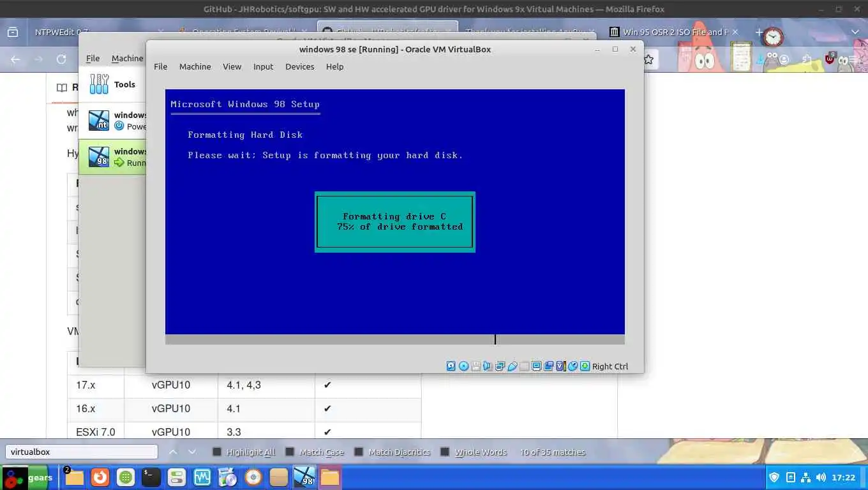Open the Firefox extensions puzzle icon
Image resolution: width=868 pixels, height=490 pixels.
pos(807,59)
